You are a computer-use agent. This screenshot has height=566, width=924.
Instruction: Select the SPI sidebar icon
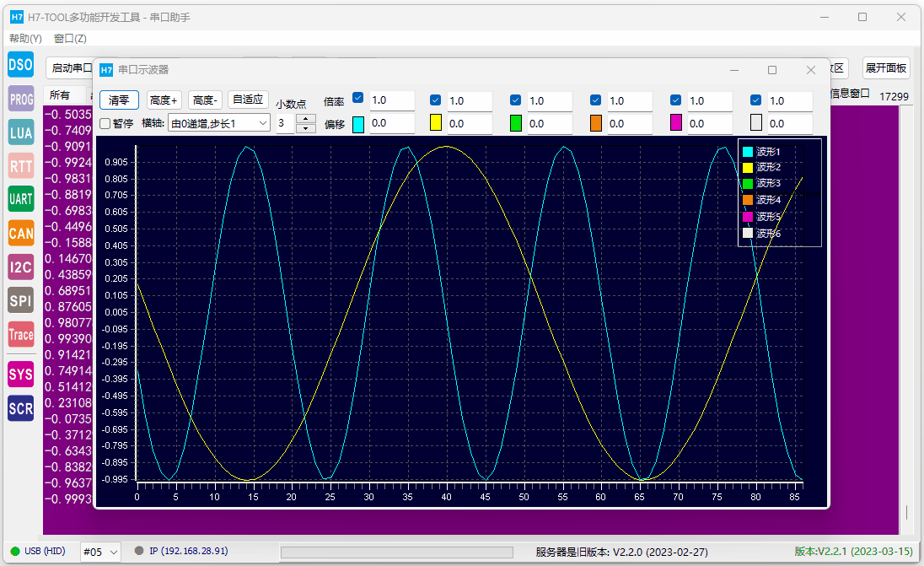[x=20, y=300]
